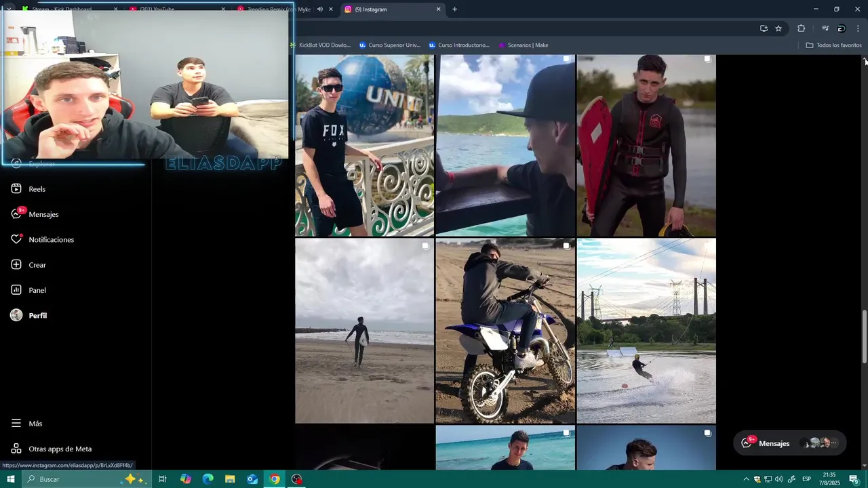Screen dimensions: 868x488
Task: Open the Universal globe photo post
Action: 364,145
